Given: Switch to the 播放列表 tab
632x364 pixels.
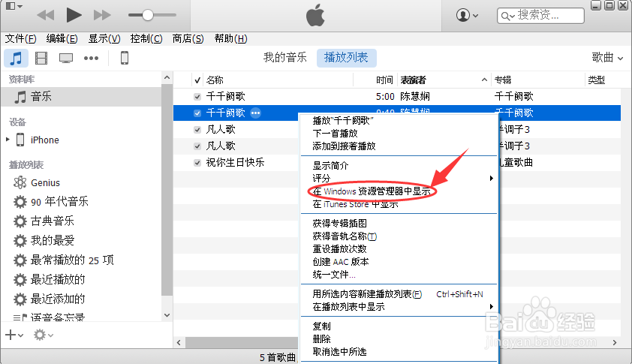Looking at the screenshot, I should pyautogui.click(x=346, y=58).
